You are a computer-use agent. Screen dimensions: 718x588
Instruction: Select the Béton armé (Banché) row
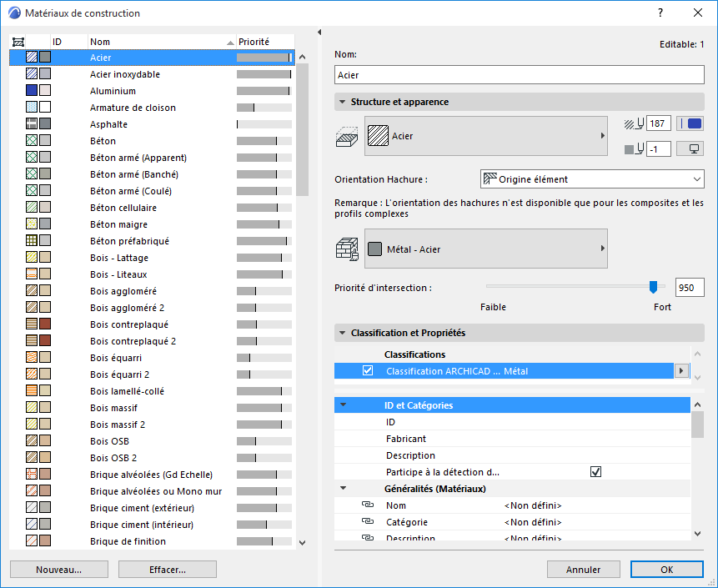tap(152, 174)
